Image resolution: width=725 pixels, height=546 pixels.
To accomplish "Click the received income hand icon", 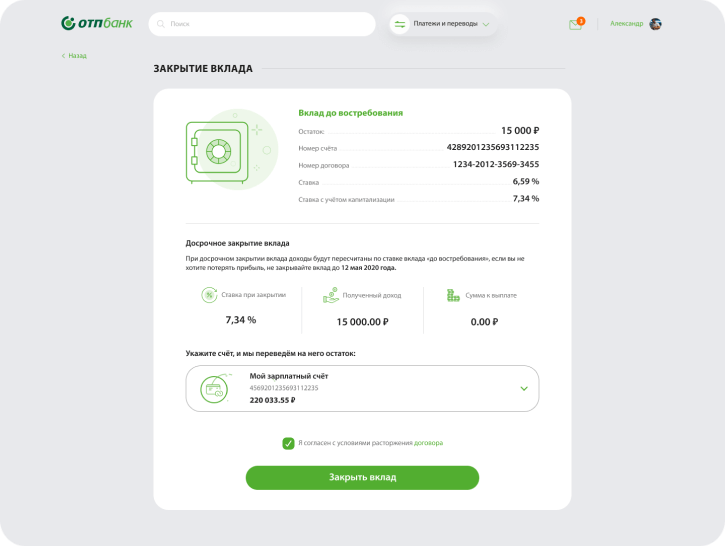I will pyautogui.click(x=331, y=295).
